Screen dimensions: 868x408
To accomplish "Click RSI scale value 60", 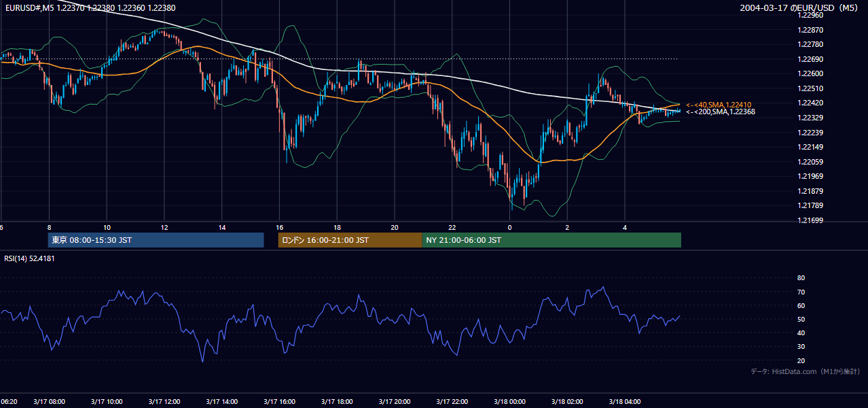I will coord(801,305).
